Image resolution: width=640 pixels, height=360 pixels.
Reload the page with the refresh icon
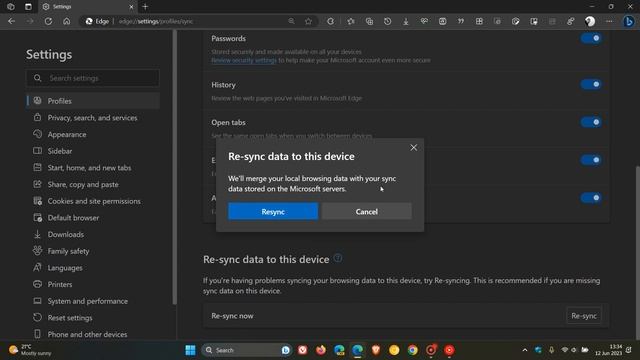tap(48, 21)
